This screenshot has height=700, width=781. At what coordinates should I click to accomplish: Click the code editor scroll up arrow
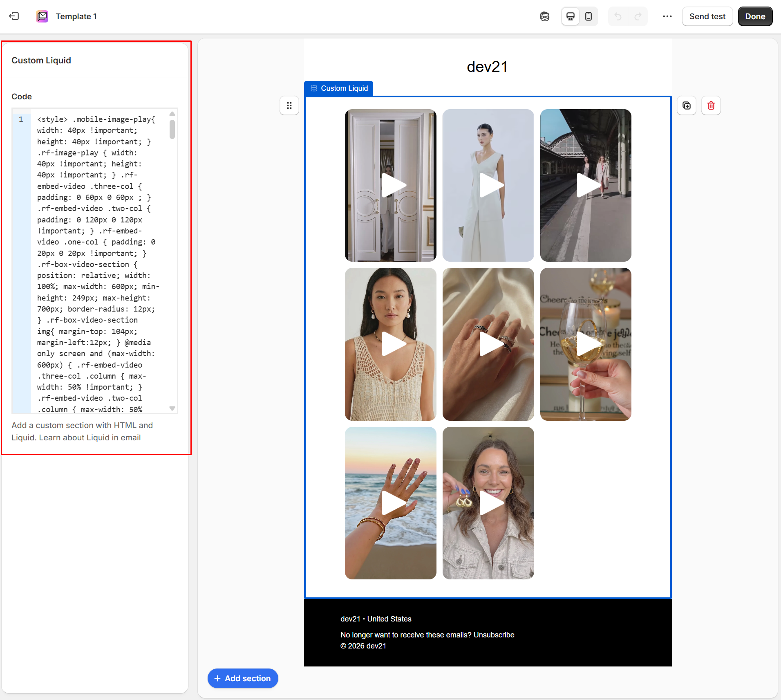coord(172,114)
